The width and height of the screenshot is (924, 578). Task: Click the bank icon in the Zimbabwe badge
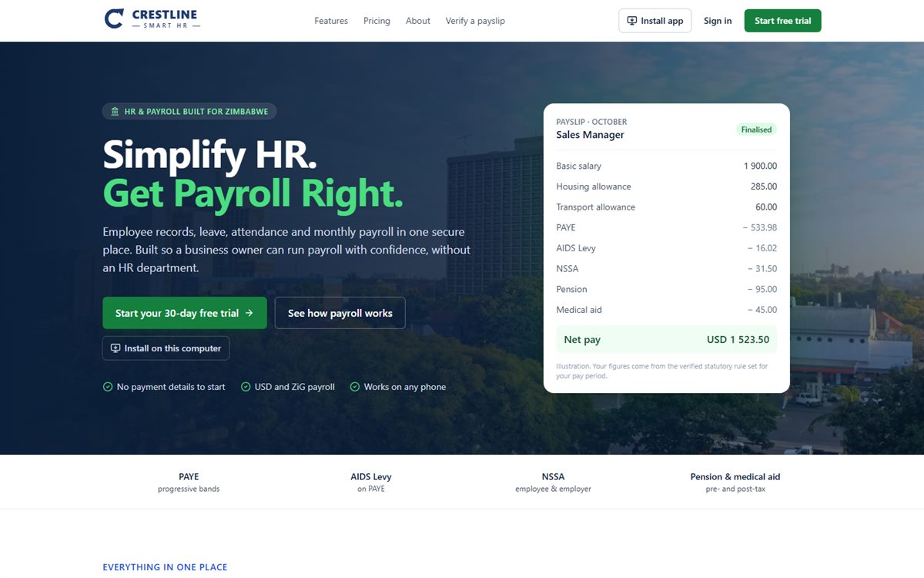[115, 112]
